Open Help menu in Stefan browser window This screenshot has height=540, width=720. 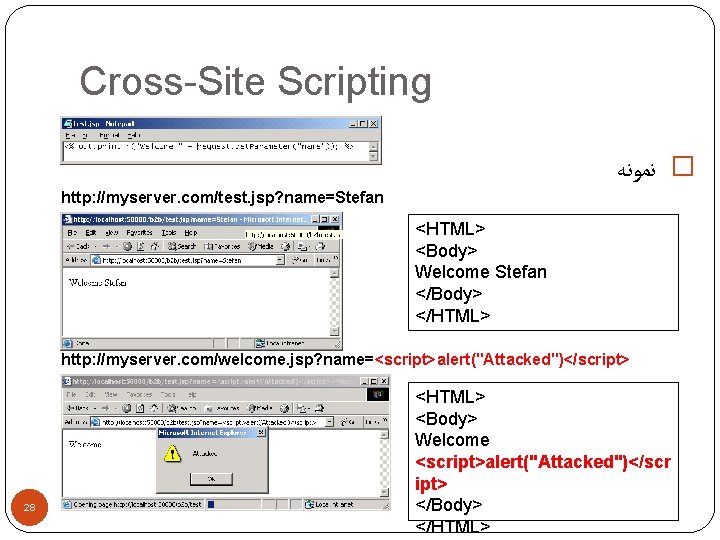click(x=191, y=233)
